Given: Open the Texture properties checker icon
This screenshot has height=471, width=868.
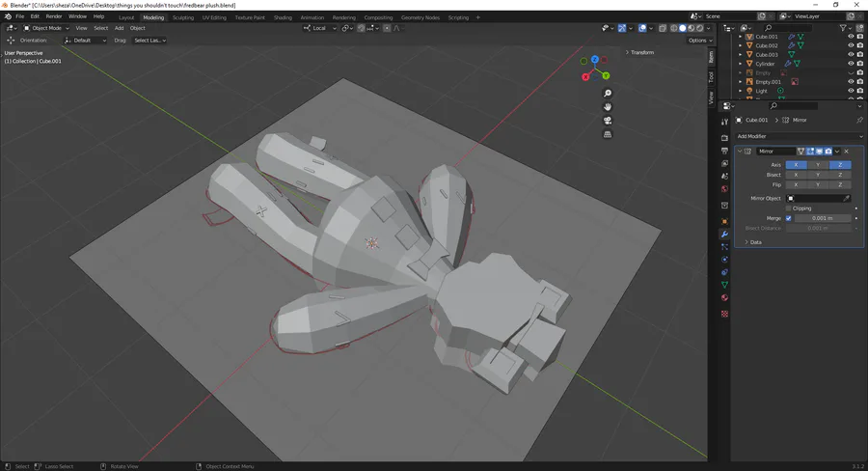Looking at the screenshot, I should pos(724,314).
